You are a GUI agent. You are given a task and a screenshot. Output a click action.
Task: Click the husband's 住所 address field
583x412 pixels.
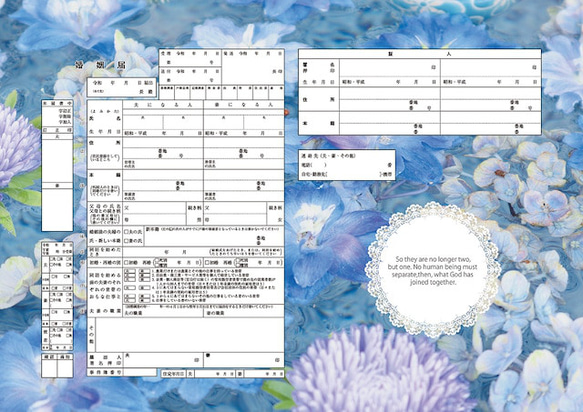point(163,148)
